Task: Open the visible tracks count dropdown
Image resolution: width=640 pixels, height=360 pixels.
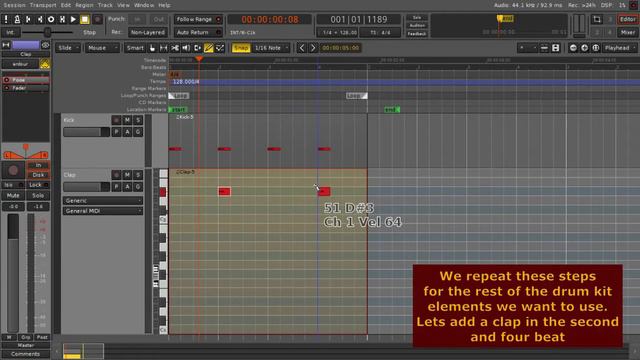Action: [527, 48]
